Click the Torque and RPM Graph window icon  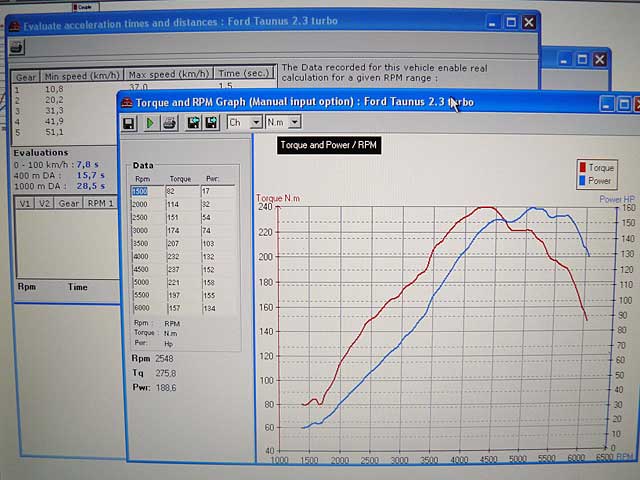[x=126, y=102]
